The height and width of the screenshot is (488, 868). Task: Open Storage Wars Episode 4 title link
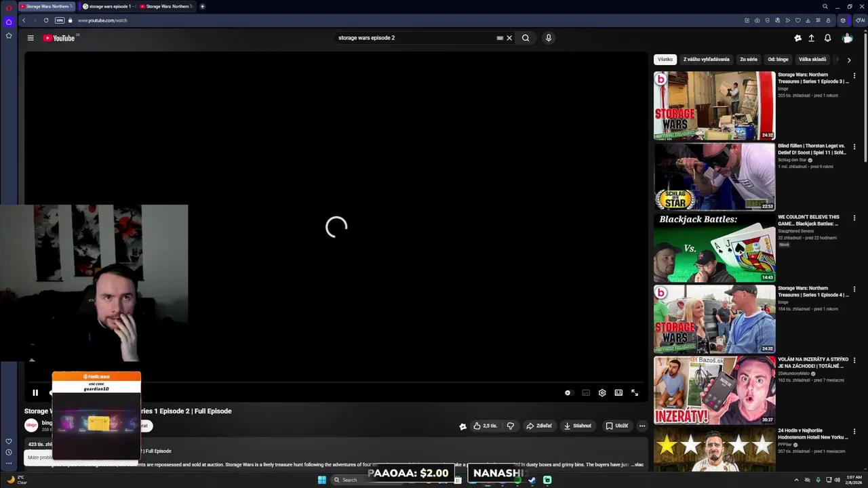pos(813,291)
